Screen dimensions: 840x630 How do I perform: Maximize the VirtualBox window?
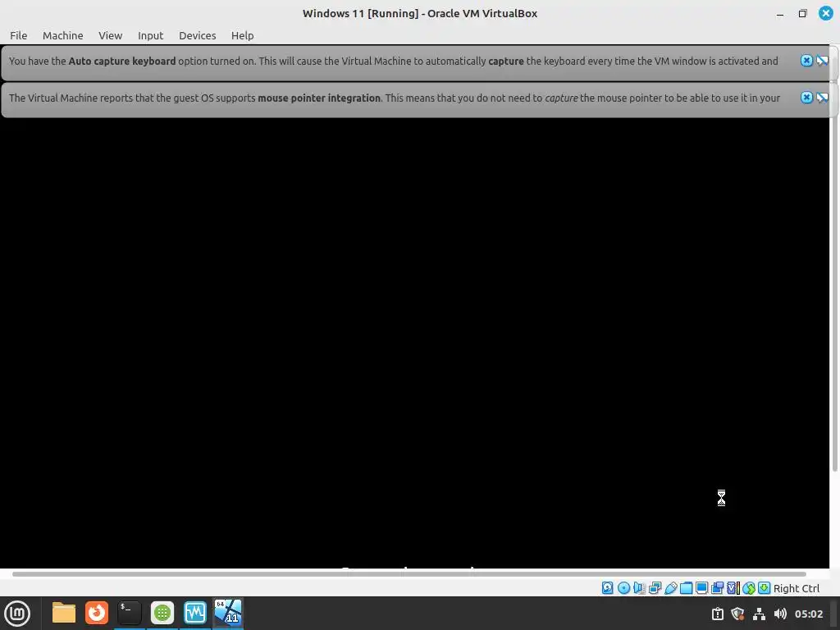802,13
